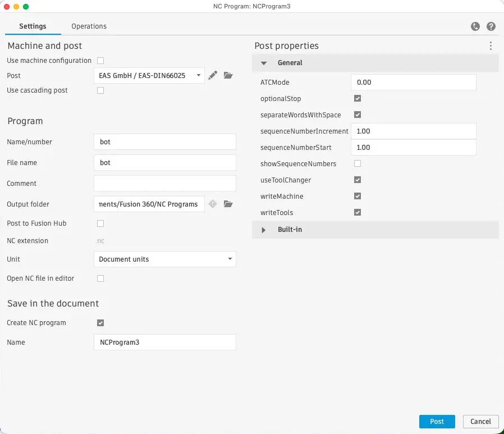Click the help question mark icon
Viewport: 504px width, 434px height.
click(x=491, y=26)
